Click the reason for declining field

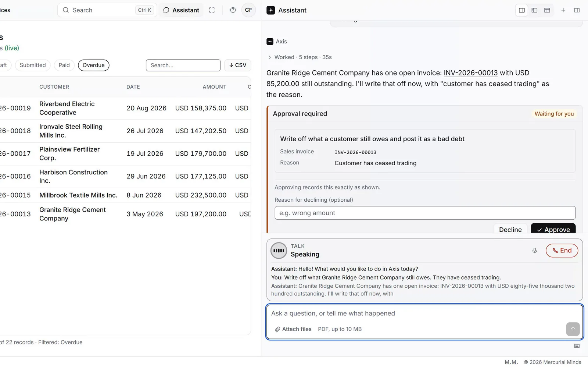pyautogui.click(x=425, y=213)
